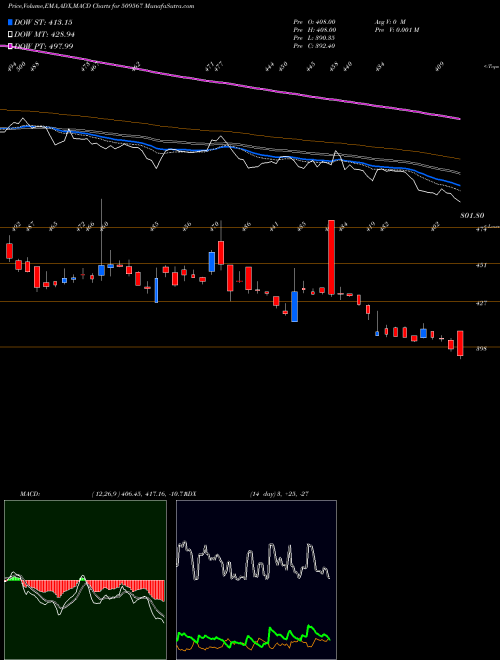Click the 'DOW MT: 428.94' label
The width and height of the screenshot is (500, 660).
(44, 34)
